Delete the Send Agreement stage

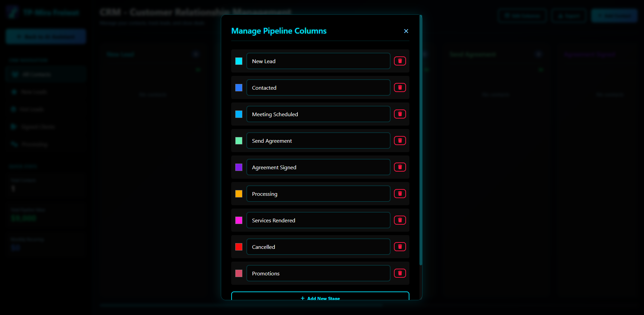click(400, 141)
